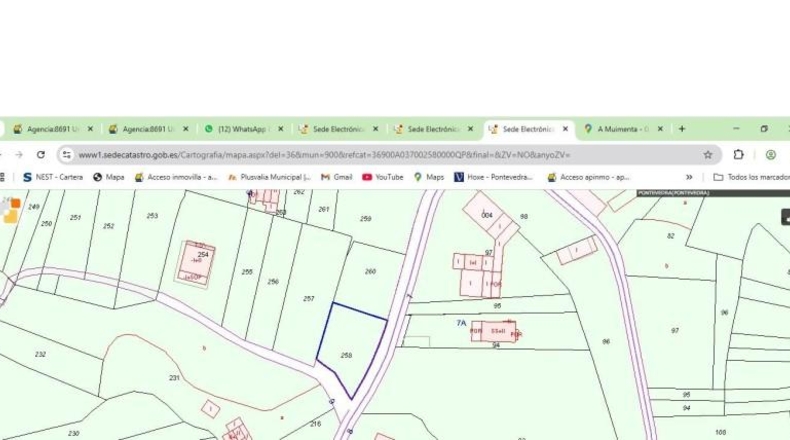Open the Acceso apinmo bookmark

(589, 177)
